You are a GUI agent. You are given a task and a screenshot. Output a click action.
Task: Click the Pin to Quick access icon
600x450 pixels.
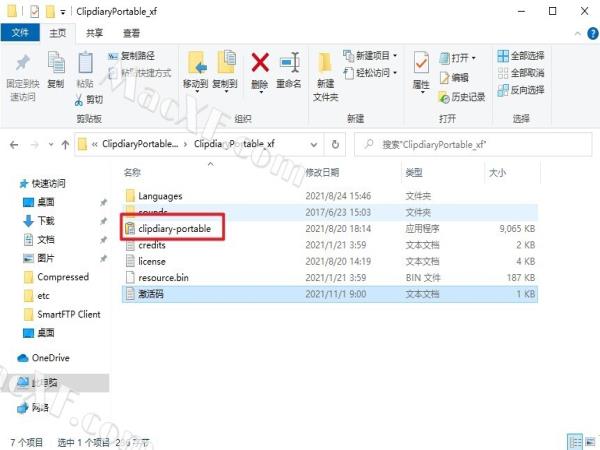tap(23, 64)
